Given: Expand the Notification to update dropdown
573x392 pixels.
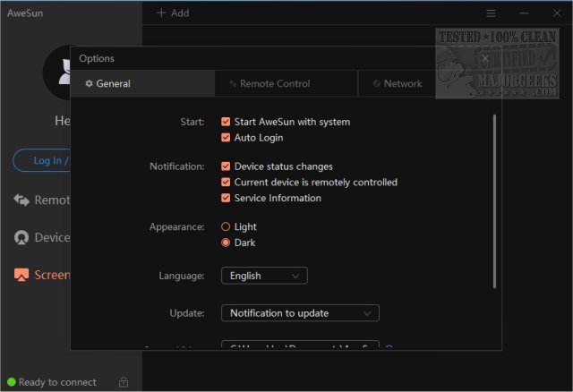Looking at the screenshot, I should click(x=300, y=313).
